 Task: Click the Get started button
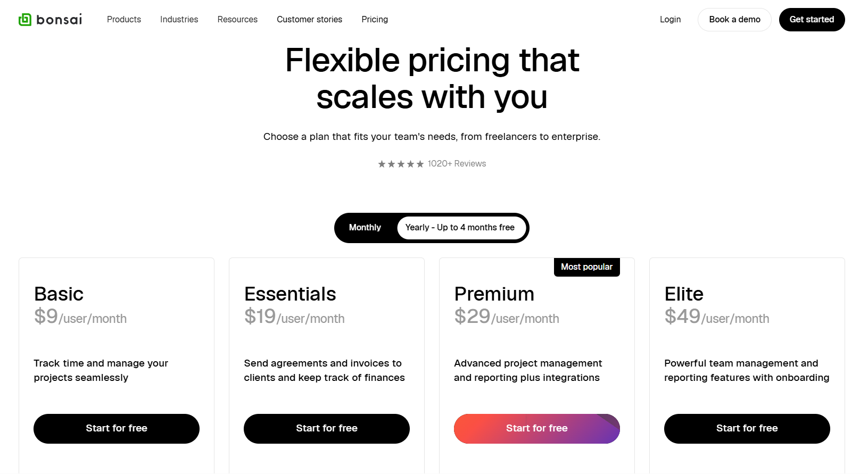tap(812, 20)
